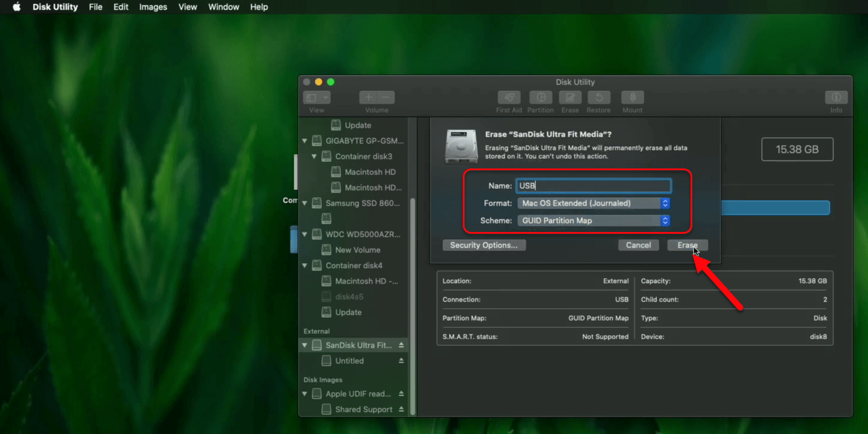
Task: Open the Help menu
Action: pyautogui.click(x=259, y=7)
